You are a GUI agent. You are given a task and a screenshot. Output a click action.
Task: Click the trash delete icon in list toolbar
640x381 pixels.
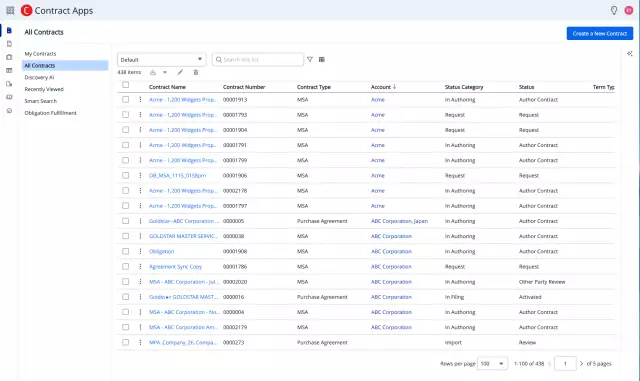tap(196, 72)
